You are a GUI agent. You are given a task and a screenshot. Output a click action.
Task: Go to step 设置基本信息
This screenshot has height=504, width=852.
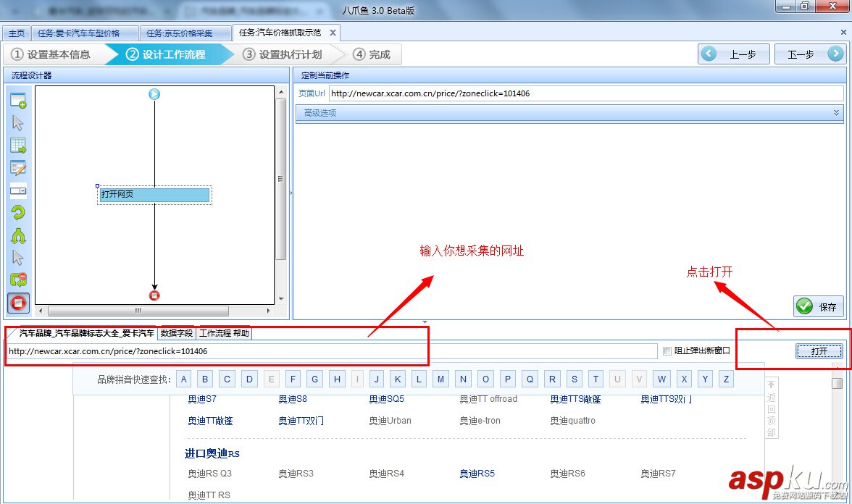point(51,54)
